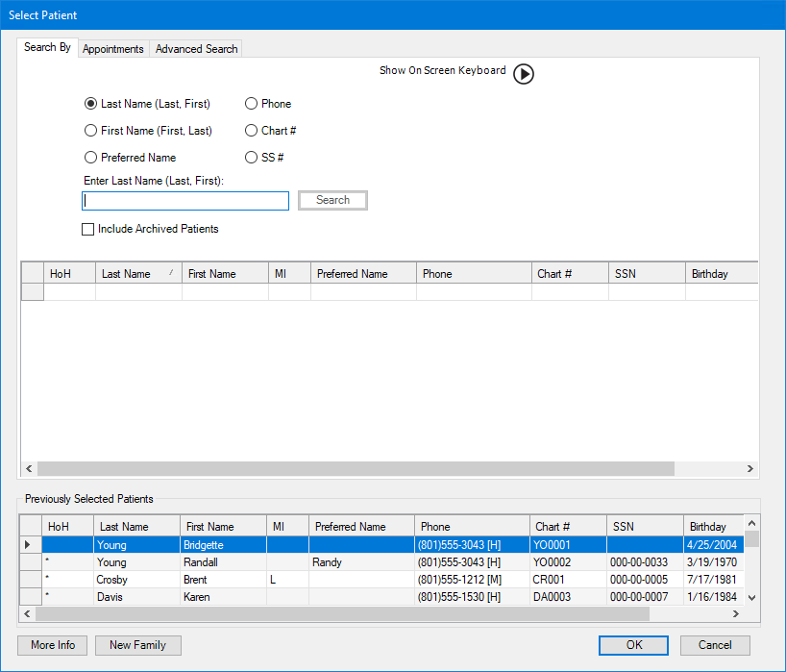786x672 pixels.
Task: Select the Last Name (Last, First) radio button
Action: (91, 104)
